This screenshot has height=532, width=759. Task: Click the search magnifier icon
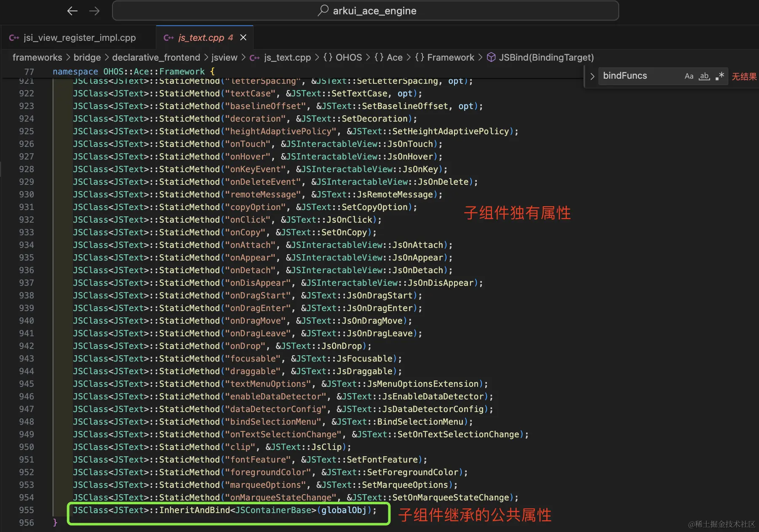[x=323, y=11]
